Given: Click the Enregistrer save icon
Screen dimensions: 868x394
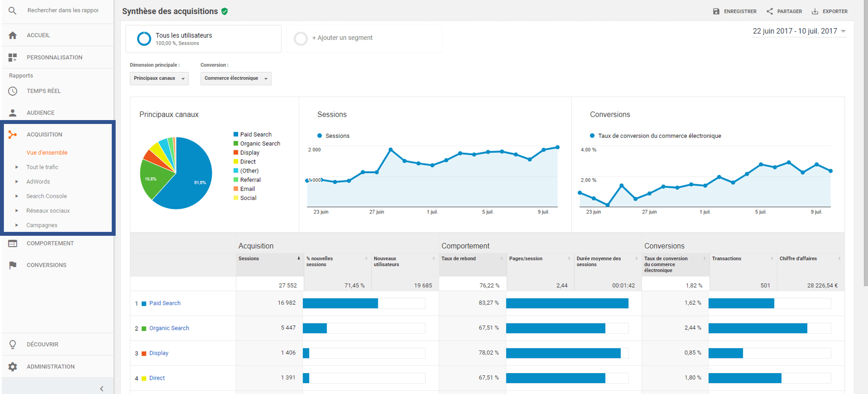Looking at the screenshot, I should (716, 11).
